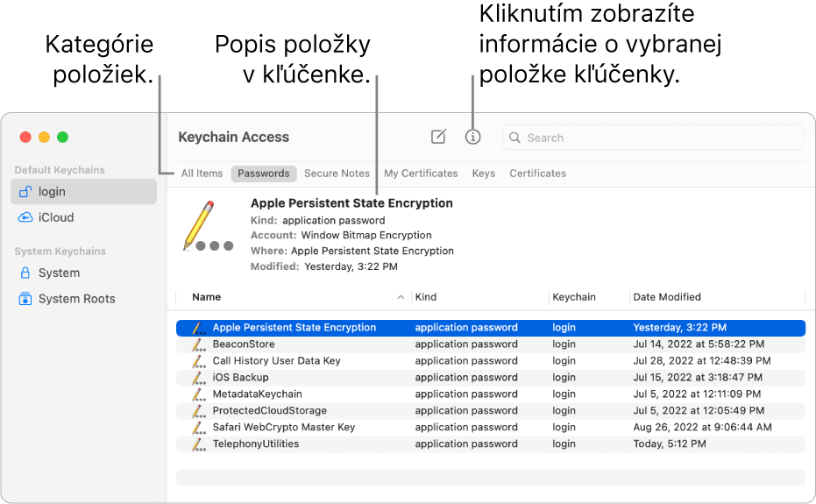Image resolution: width=816 pixels, height=504 pixels.
Task: Select the BeaconStore password entry
Action: click(x=244, y=344)
